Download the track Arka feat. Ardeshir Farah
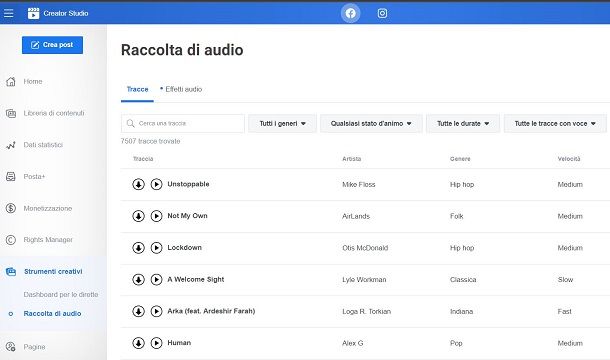610x360 pixels. point(138,311)
